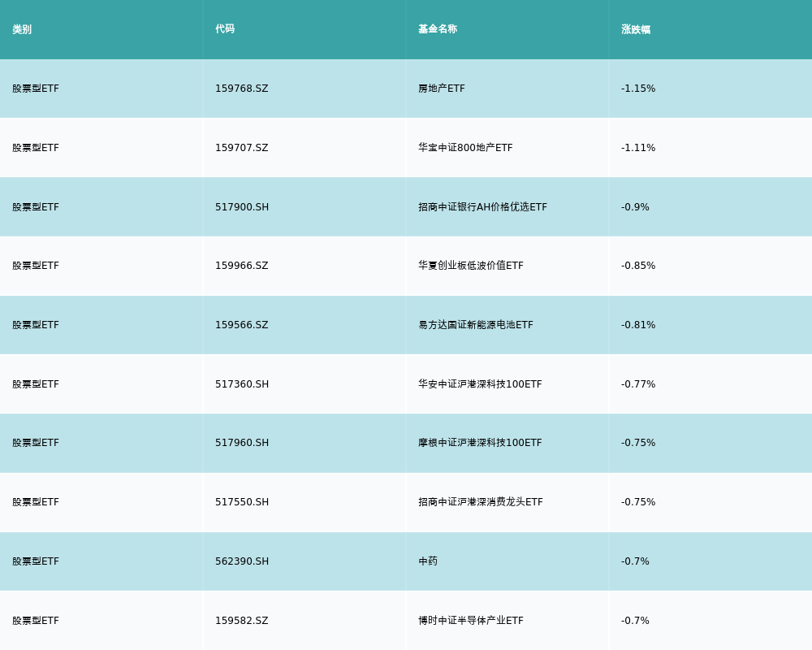Image resolution: width=812 pixels, height=650 pixels.
Task: Click the 类别 column header
Action: [x=22, y=29]
